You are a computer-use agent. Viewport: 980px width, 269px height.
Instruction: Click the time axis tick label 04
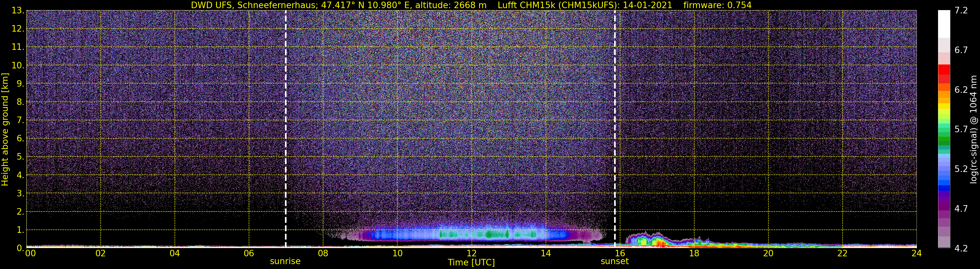175,254
